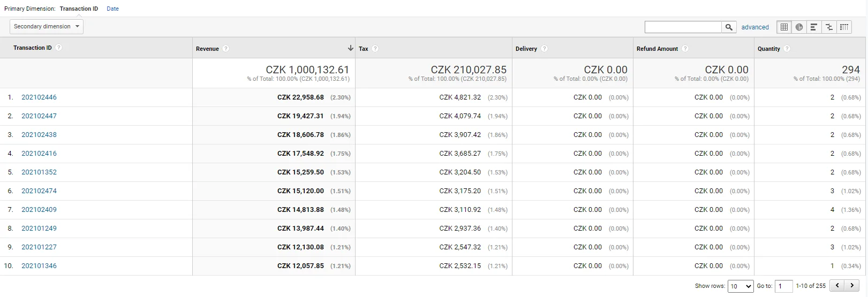
Task: Open the Show rows dropdown
Action: (741, 286)
